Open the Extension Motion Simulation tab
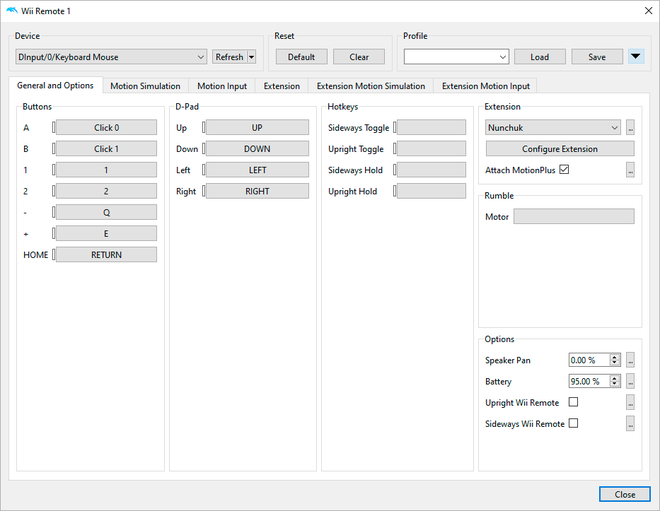Image resolution: width=660 pixels, height=511 pixels. (x=371, y=86)
